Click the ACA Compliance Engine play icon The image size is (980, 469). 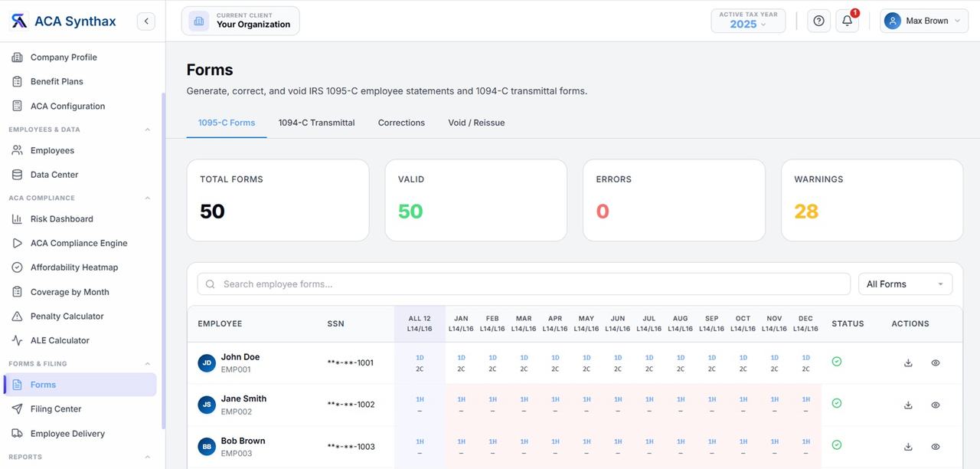[x=17, y=243]
